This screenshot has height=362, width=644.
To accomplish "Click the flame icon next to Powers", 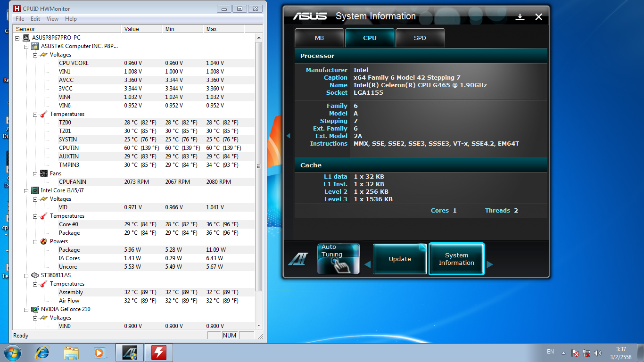I will (x=43, y=241).
